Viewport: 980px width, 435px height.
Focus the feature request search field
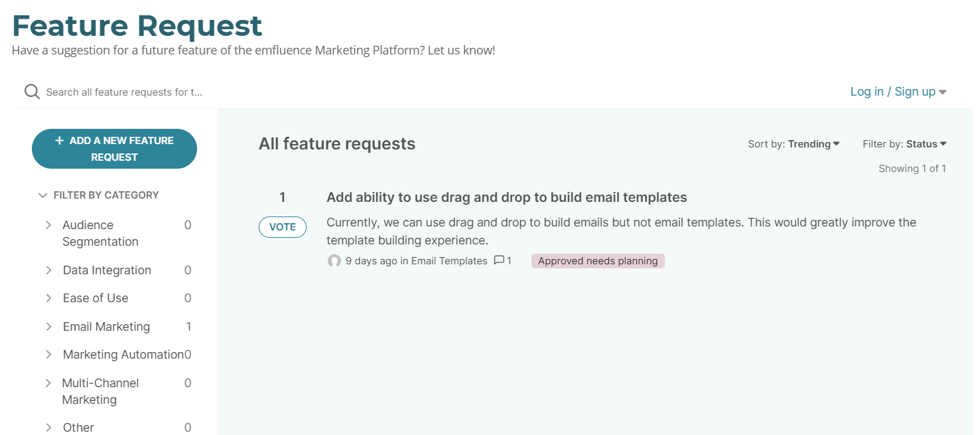[124, 92]
